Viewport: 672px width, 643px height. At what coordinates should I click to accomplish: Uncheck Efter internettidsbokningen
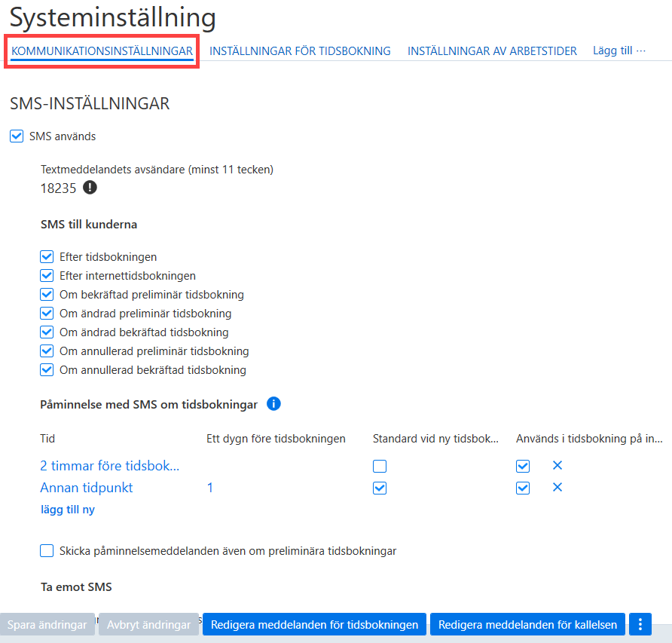click(47, 276)
